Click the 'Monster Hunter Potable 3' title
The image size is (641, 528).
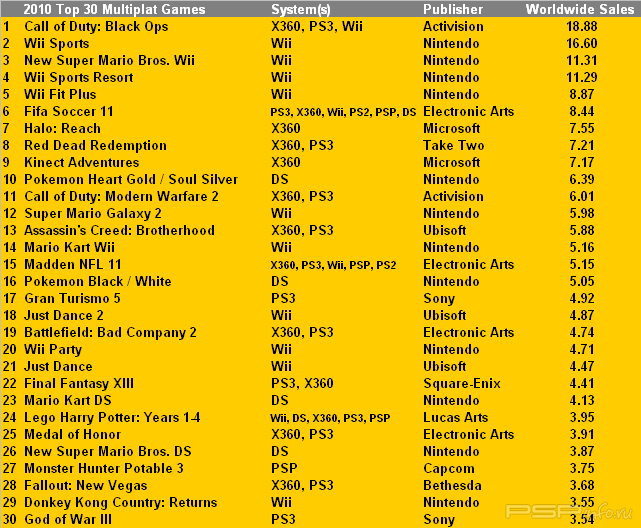tap(103, 468)
